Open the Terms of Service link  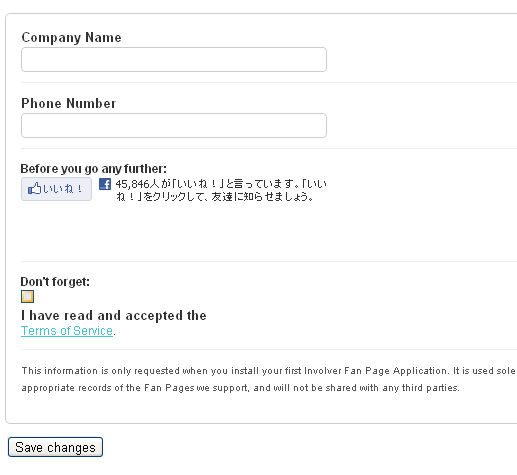67,331
